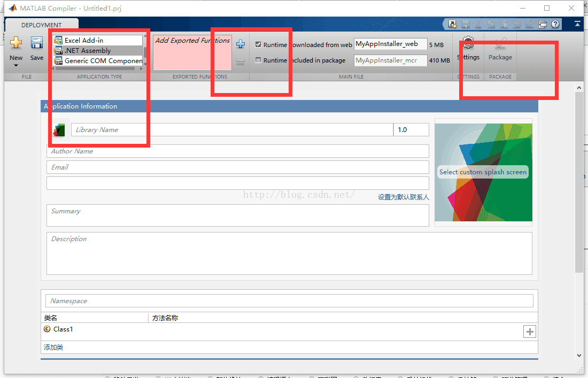
Task: Click into the Email field
Action: click(x=238, y=167)
